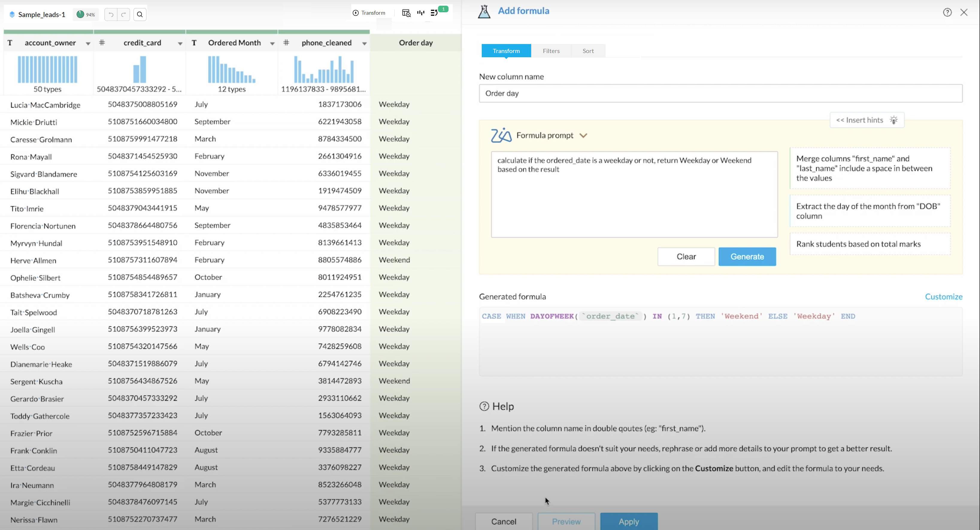Click the data quality 94% indicator

(86, 14)
